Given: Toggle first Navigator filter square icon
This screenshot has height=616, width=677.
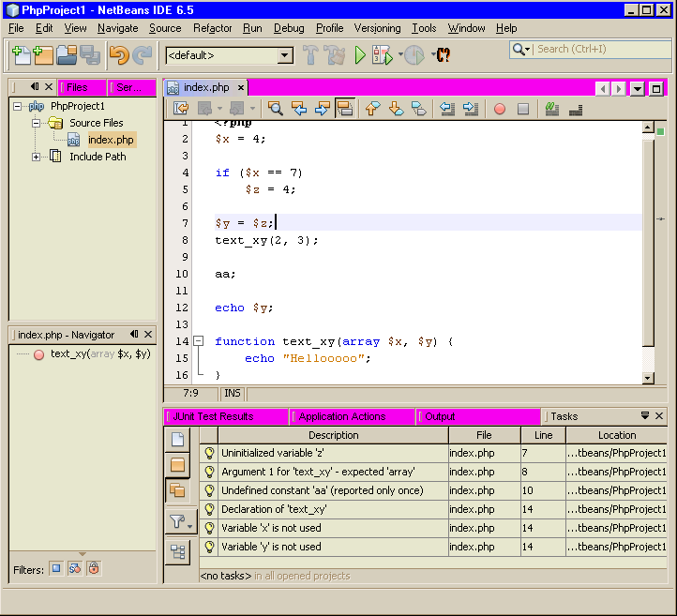Looking at the screenshot, I should 56,568.
